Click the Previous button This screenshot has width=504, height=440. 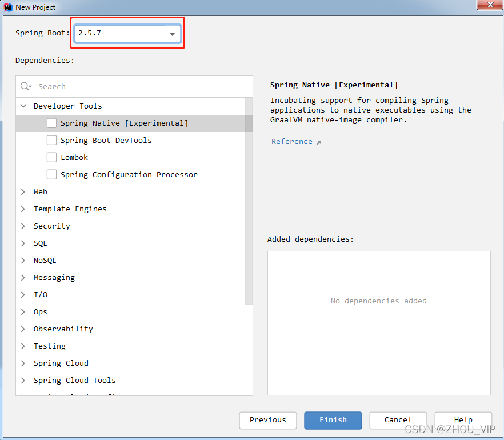tap(268, 420)
